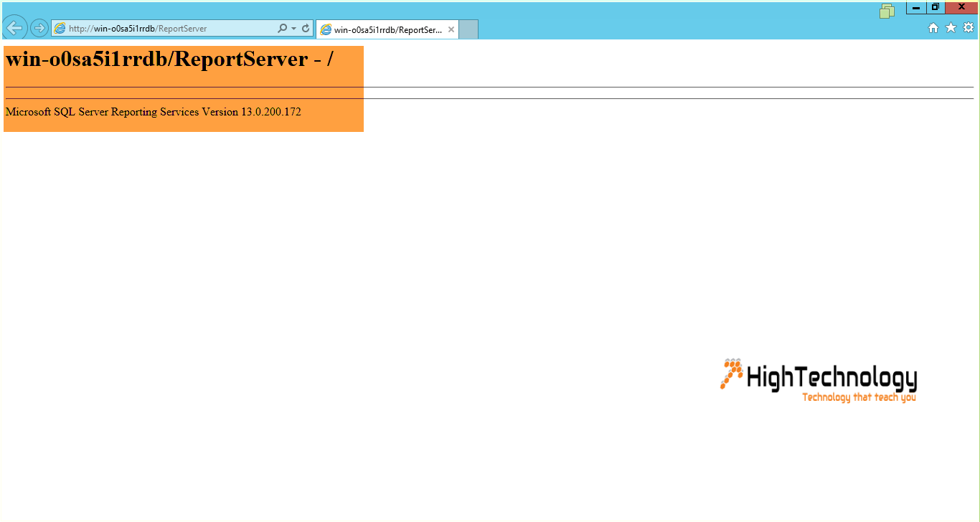Click the search magnifier in address bar
Viewport: 980px width, 522px height.
pos(282,29)
